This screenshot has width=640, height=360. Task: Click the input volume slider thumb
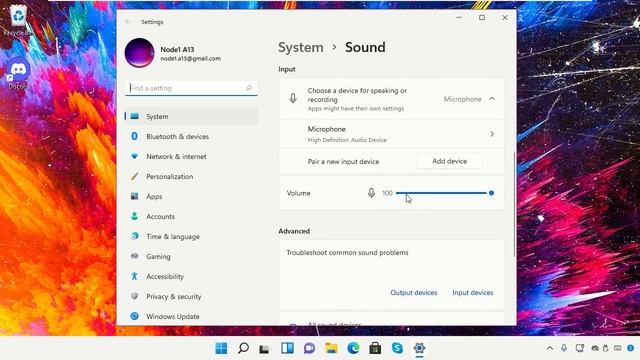(x=491, y=193)
